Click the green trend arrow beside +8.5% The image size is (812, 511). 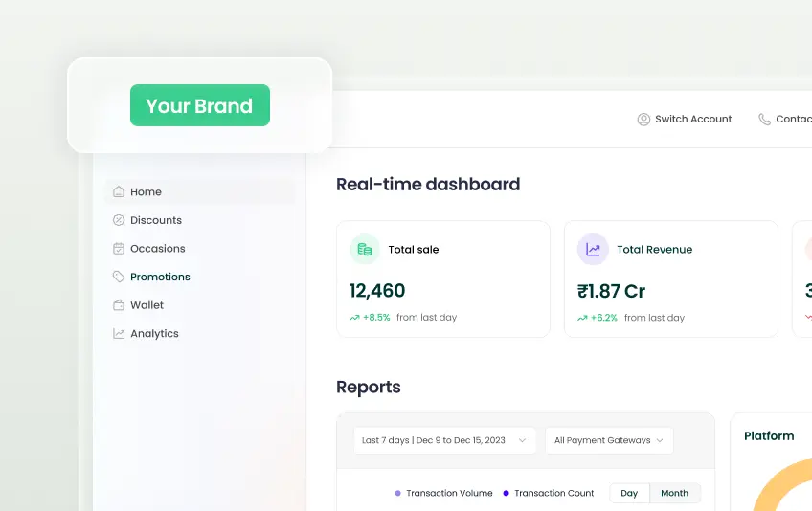tap(354, 318)
